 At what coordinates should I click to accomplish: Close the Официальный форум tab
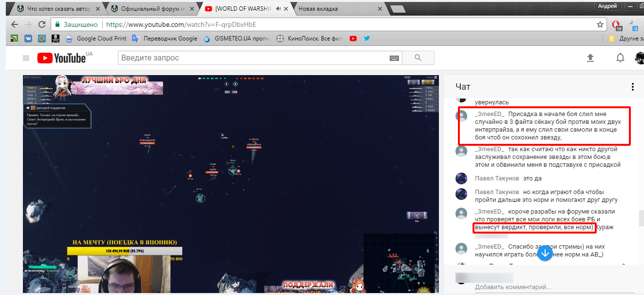[193, 9]
